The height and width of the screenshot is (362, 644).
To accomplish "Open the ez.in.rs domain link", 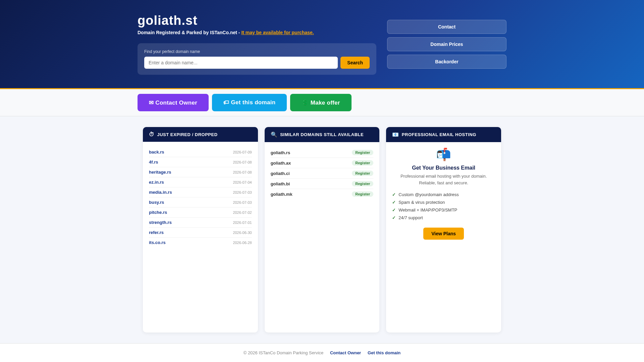I will [x=156, y=182].
